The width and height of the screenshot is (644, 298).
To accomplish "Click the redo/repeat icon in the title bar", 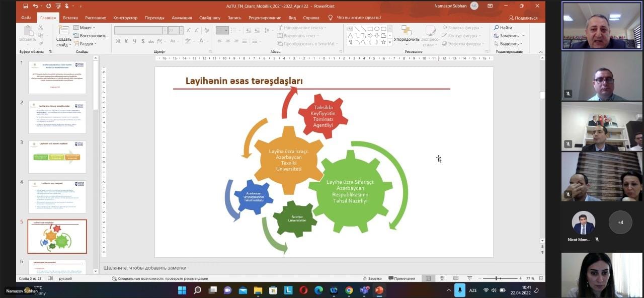I will pos(49,6).
